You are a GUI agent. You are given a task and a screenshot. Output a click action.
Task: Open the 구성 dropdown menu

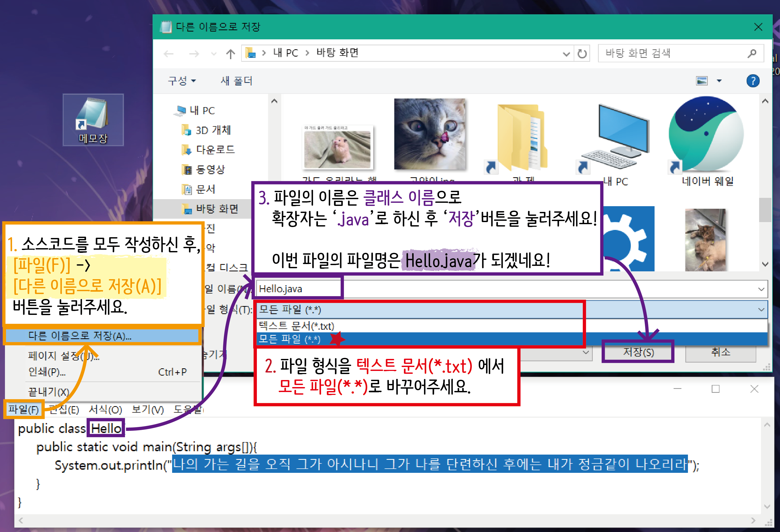(182, 81)
